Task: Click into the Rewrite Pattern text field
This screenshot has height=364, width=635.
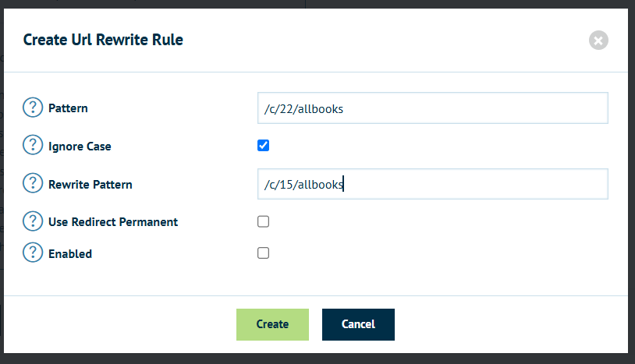Action: pos(432,184)
